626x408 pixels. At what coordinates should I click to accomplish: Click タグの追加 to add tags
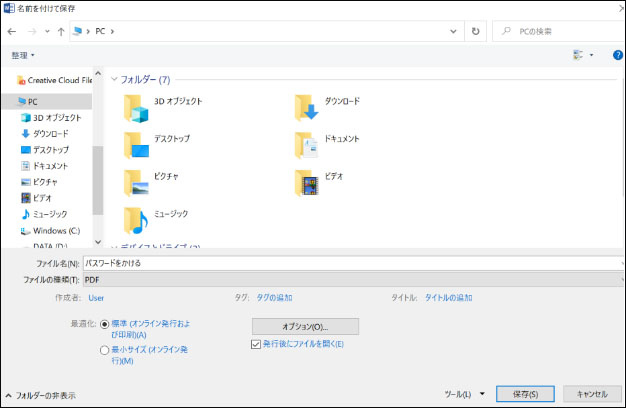pos(274,298)
